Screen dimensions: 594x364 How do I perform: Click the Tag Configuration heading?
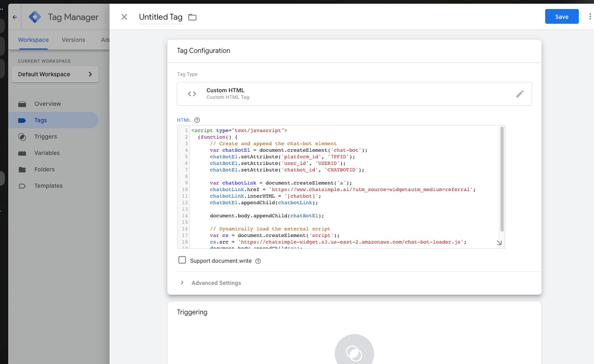204,51
